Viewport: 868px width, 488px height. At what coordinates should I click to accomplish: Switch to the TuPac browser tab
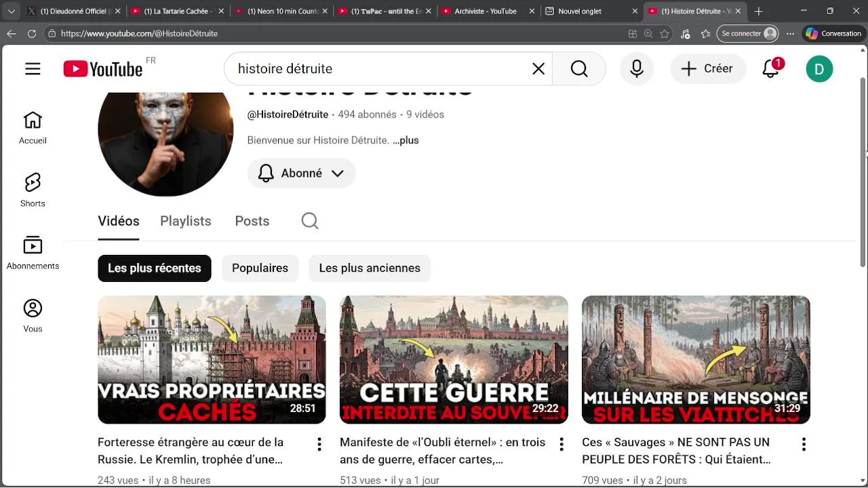pyautogui.click(x=385, y=11)
